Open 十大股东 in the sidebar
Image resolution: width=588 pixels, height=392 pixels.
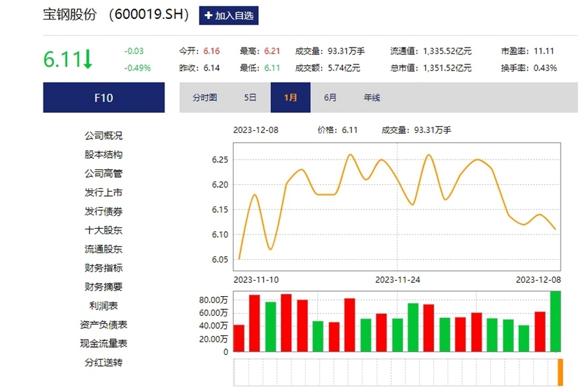click(x=104, y=230)
